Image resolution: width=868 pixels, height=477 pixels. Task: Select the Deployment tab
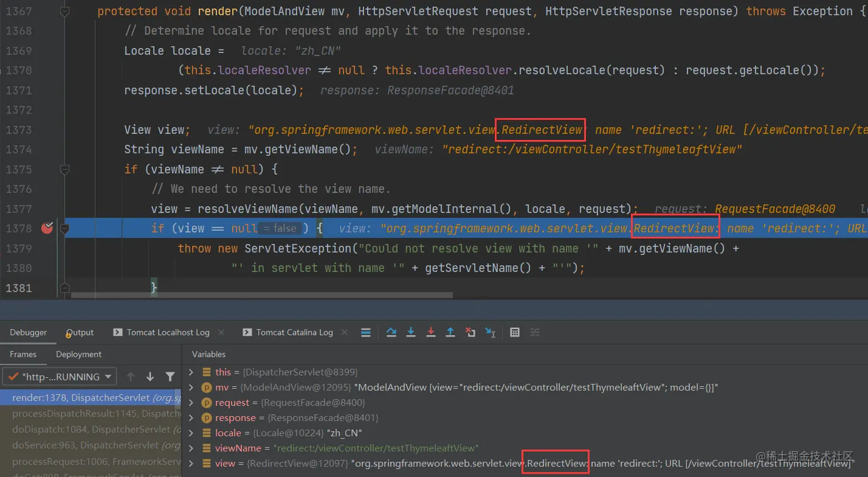tap(79, 354)
